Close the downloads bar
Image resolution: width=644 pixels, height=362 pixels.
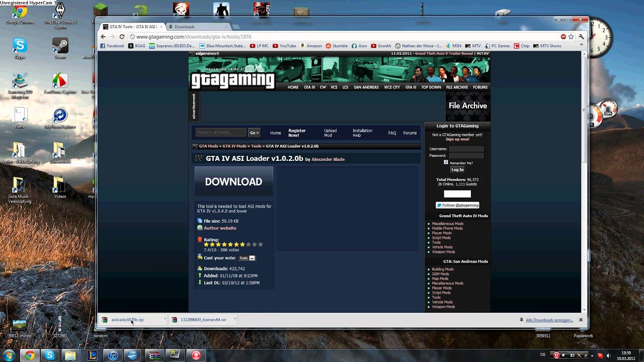pyautogui.click(x=581, y=320)
